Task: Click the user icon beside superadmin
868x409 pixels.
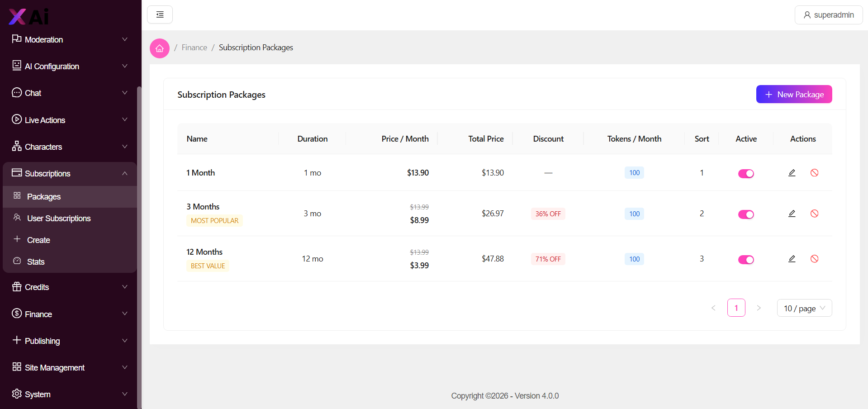Action: point(807,15)
